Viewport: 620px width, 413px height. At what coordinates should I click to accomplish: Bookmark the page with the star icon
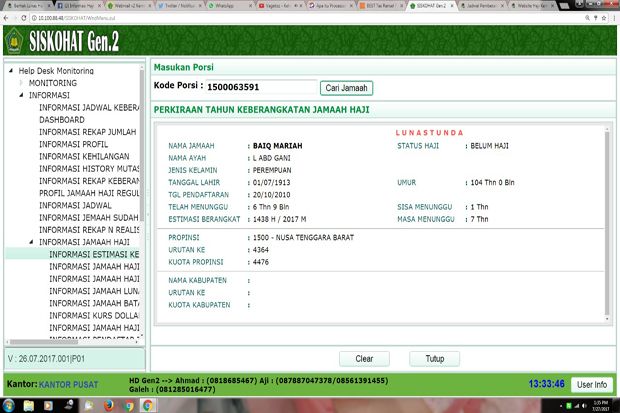point(604,18)
